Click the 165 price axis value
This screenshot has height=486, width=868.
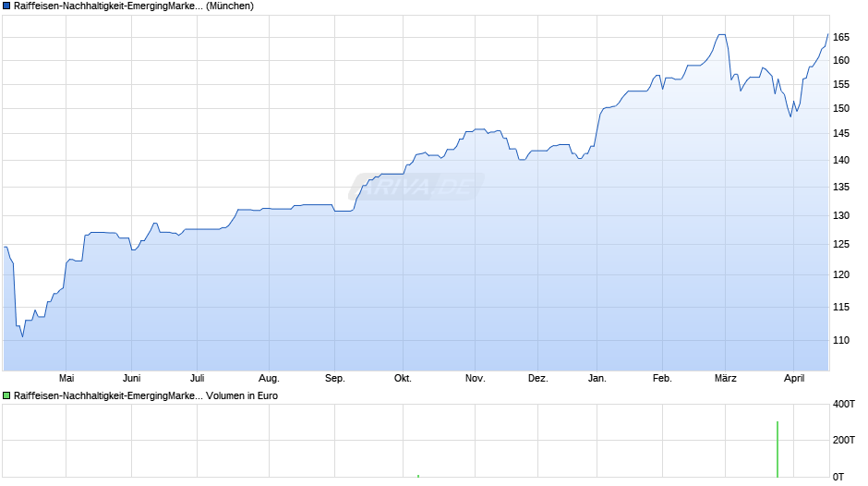point(841,37)
